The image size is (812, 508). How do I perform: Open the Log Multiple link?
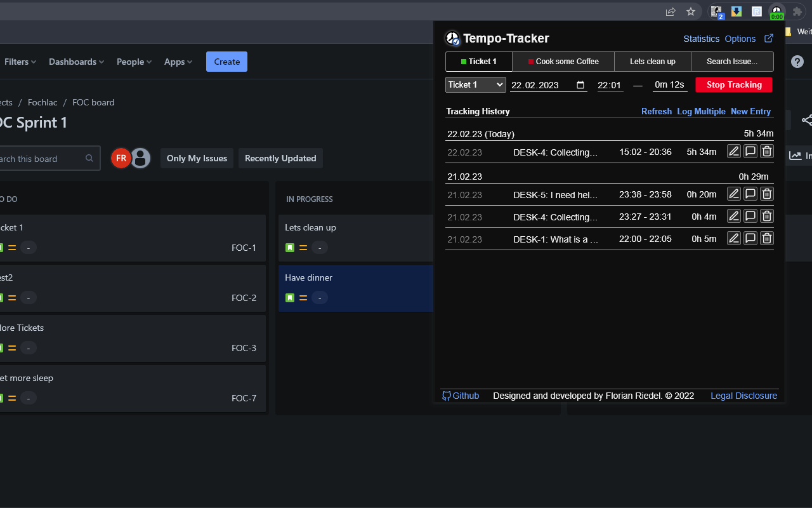click(701, 111)
